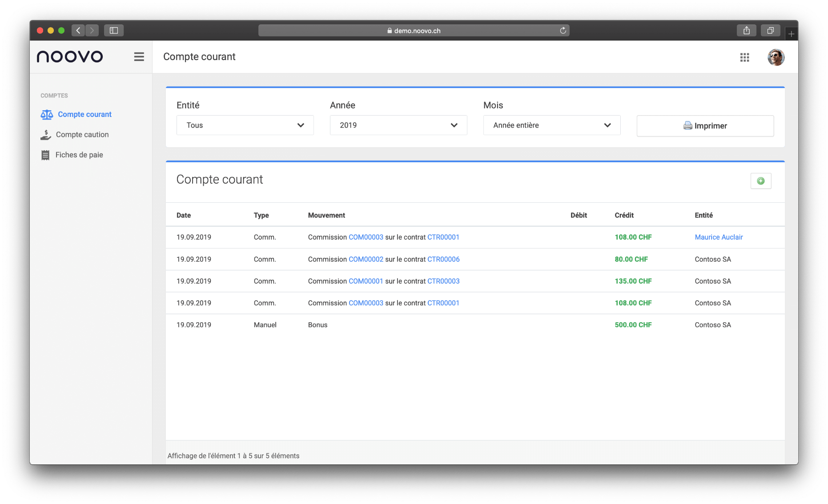This screenshot has width=828, height=504.
Task: Click the demo.noovo.ch address bar
Action: pyautogui.click(x=414, y=31)
